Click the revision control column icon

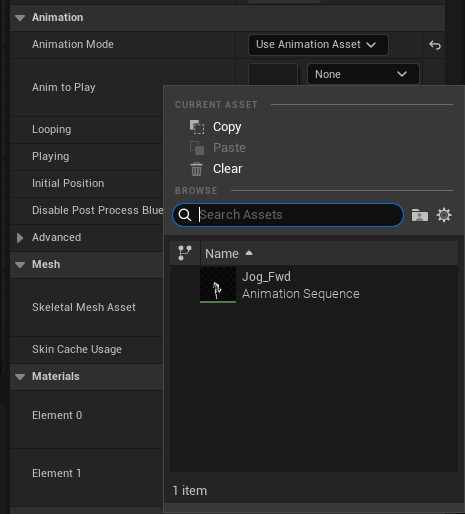(x=185, y=253)
